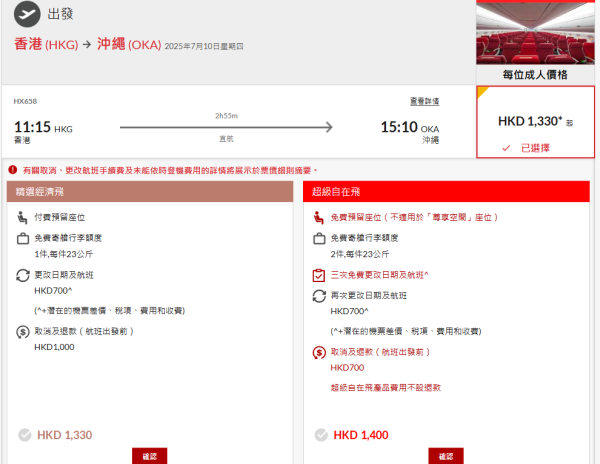Image resolution: width=600 pixels, height=464 pixels.
Task: Click the change-flight refresh icon in 精選經濟飛 card
Action: point(23,275)
